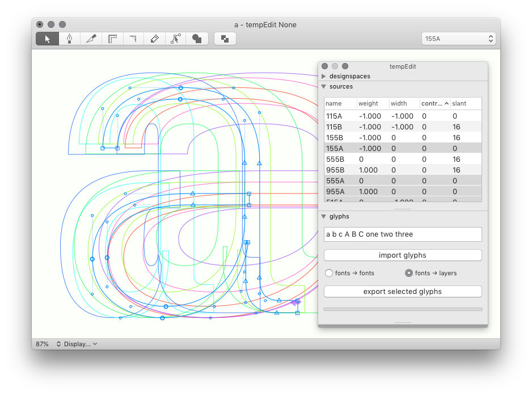The width and height of the screenshot is (532, 395).
Task: Select the fonts → layers radio option
Action: (x=409, y=273)
